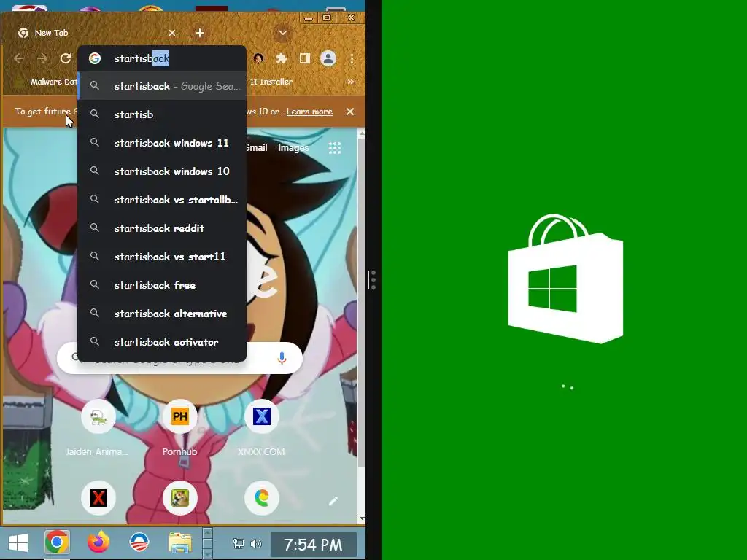
Task: Choose suggestion 'startisback windows 10'
Action: 162,171
